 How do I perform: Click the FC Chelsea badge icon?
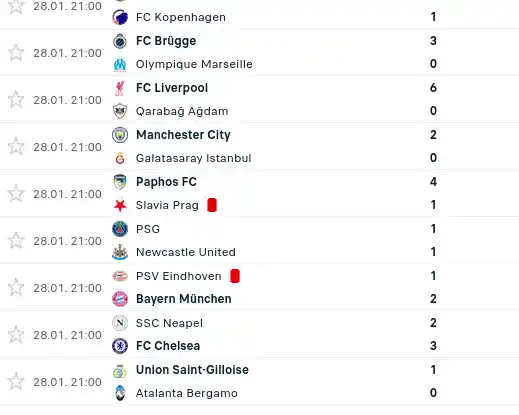click(x=120, y=346)
